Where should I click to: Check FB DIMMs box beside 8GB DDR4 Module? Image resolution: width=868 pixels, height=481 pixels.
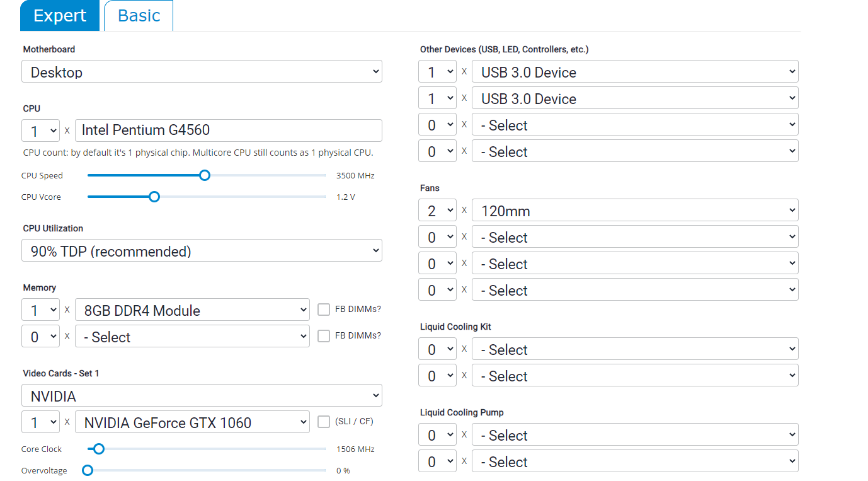pyautogui.click(x=324, y=310)
